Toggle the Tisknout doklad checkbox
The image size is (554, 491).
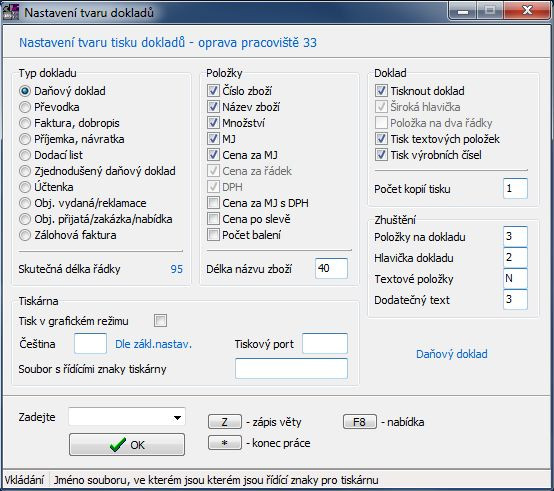click(x=381, y=91)
